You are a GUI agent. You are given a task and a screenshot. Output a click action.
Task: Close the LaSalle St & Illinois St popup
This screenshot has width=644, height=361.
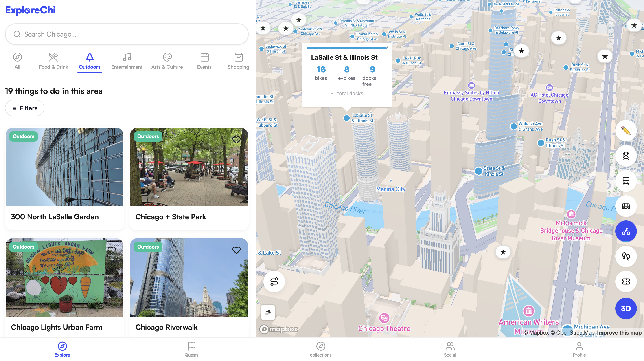[387, 47]
